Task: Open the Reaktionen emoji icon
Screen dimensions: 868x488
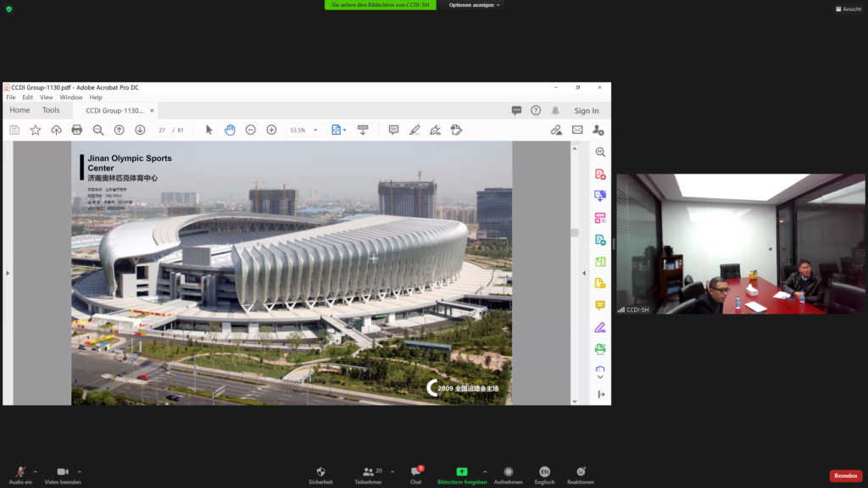Action: [x=581, y=472]
